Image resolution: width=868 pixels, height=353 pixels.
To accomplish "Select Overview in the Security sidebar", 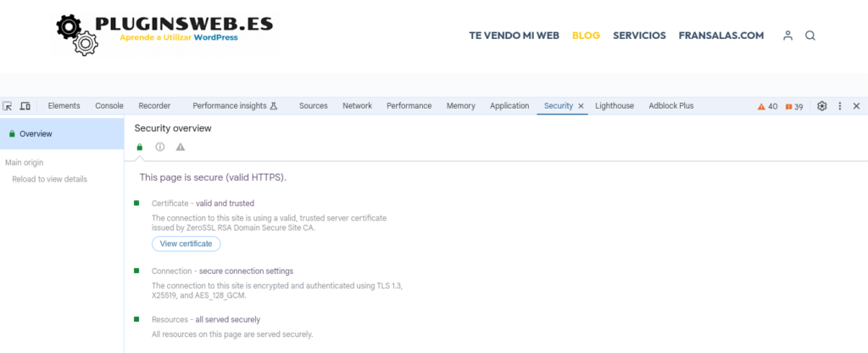I will [x=62, y=133].
